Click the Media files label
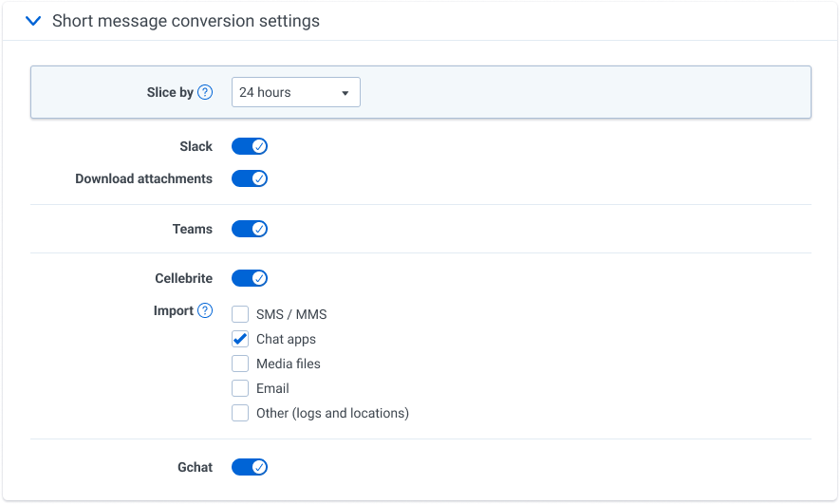The height and width of the screenshot is (504, 840). [289, 364]
